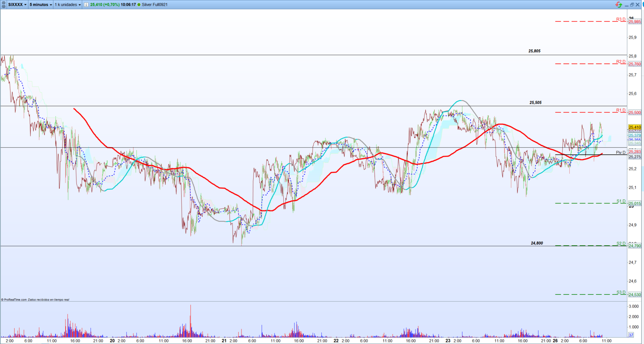Click the chain link icon beside SIXXXX
644x344 pixels.
pos(4,4)
